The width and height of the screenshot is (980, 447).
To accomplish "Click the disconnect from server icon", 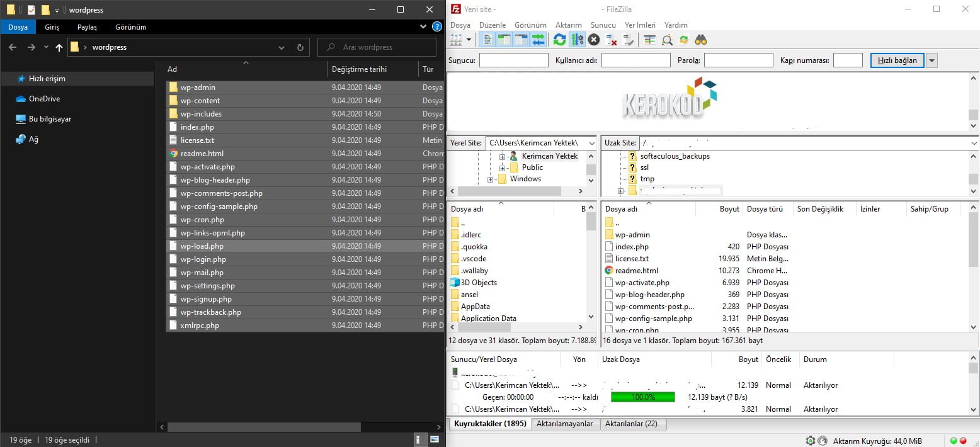I will pos(611,40).
